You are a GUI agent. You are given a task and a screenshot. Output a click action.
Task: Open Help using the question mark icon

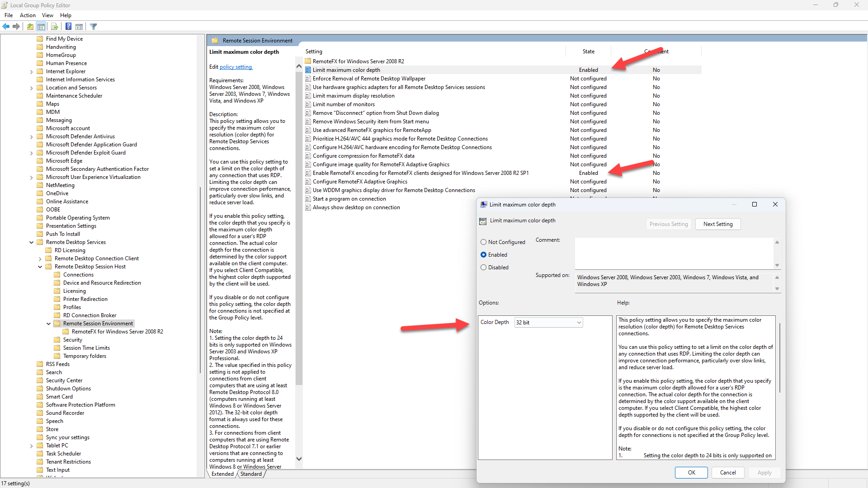click(x=68, y=26)
